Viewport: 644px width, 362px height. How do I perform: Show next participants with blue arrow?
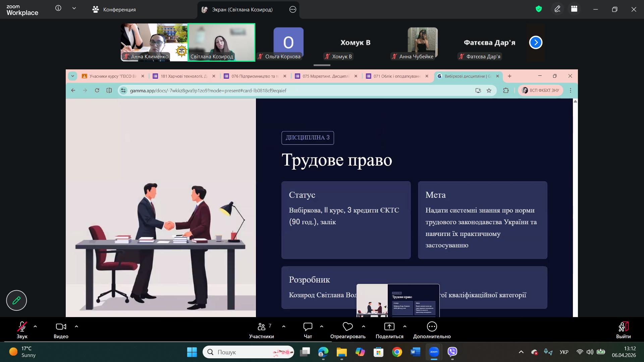click(x=536, y=43)
